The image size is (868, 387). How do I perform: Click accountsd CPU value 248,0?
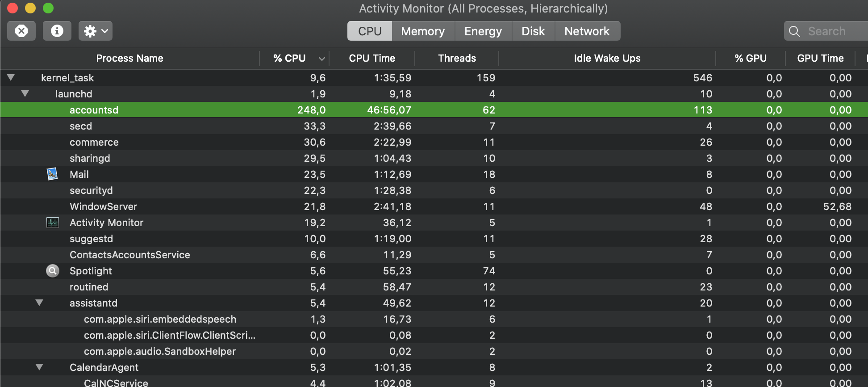pos(311,110)
